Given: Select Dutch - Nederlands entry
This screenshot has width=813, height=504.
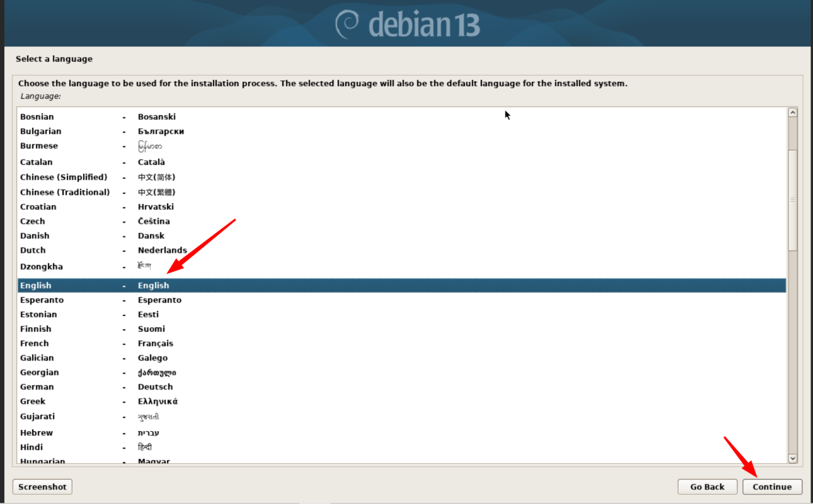Looking at the screenshot, I should tap(401, 250).
